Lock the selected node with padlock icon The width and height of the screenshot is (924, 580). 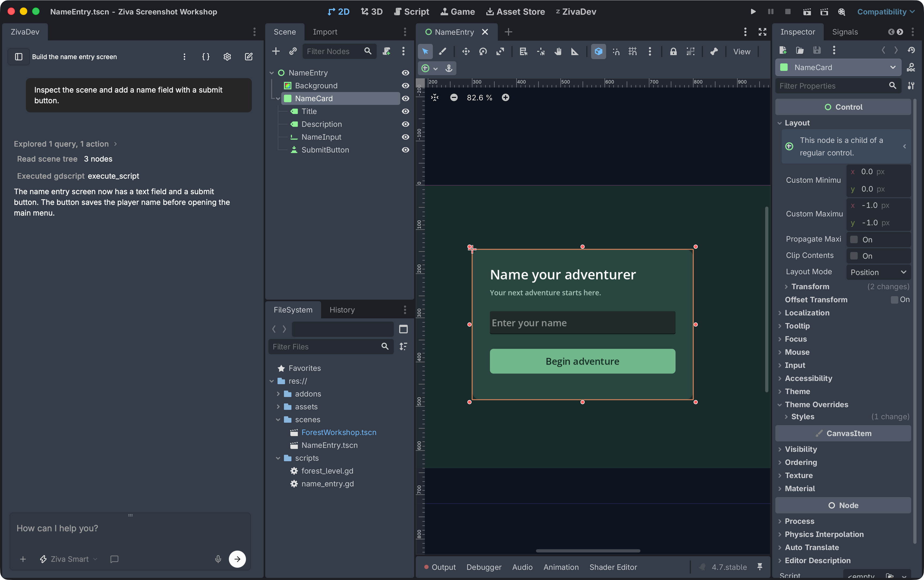(x=673, y=51)
